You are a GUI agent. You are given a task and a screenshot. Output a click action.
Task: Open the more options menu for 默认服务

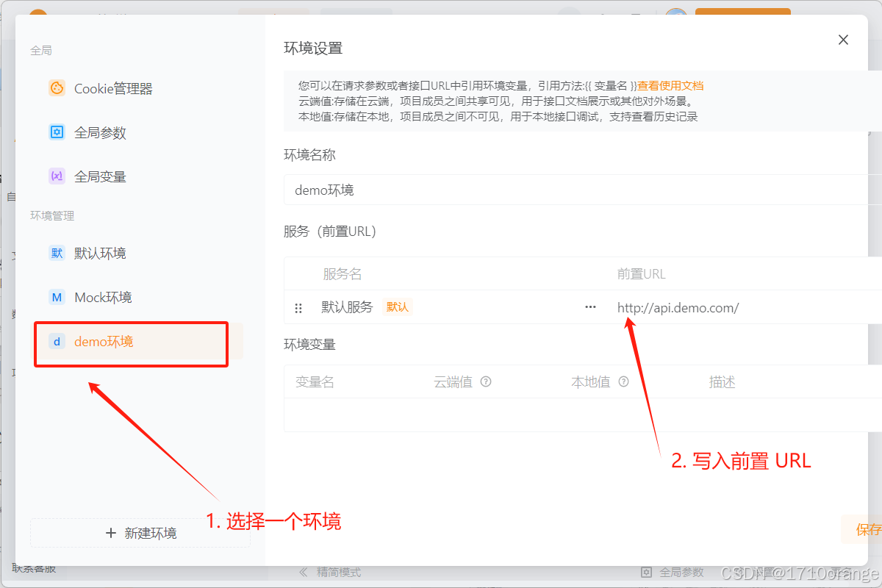(590, 307)
